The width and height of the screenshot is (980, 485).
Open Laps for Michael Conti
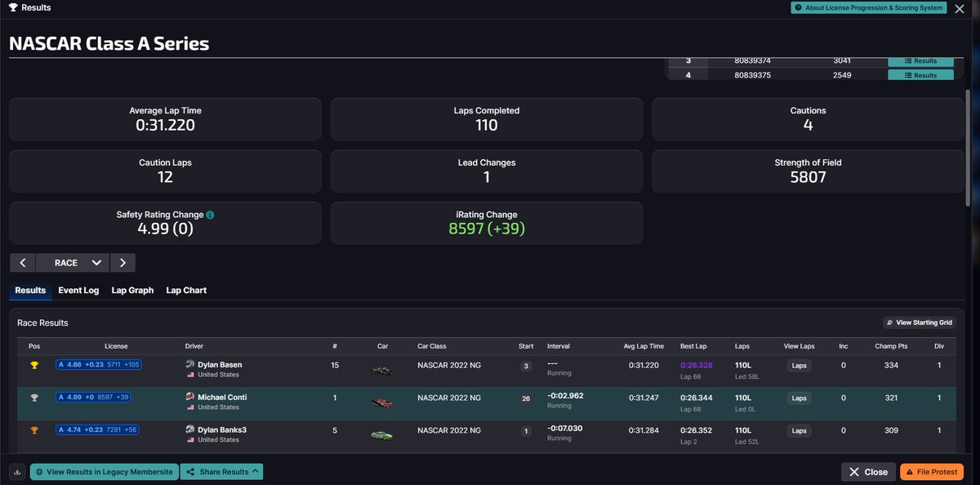(799, 398)
